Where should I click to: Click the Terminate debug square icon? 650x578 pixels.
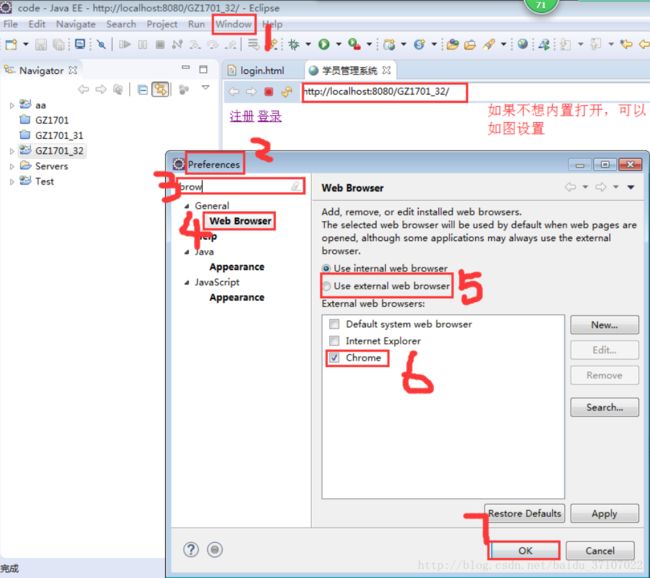pos(160,44)
